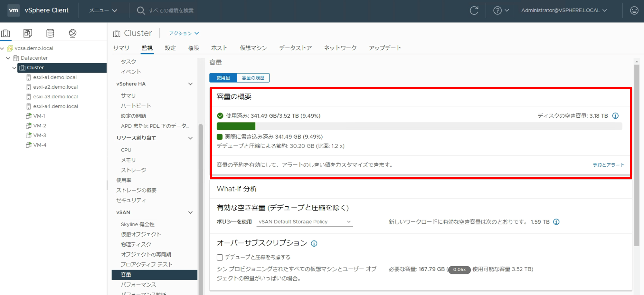This screenshot has width=644, height=295.
Task: Open Administrator@VSPHERE.LOCAL user menu
Action: pos(564,10)
